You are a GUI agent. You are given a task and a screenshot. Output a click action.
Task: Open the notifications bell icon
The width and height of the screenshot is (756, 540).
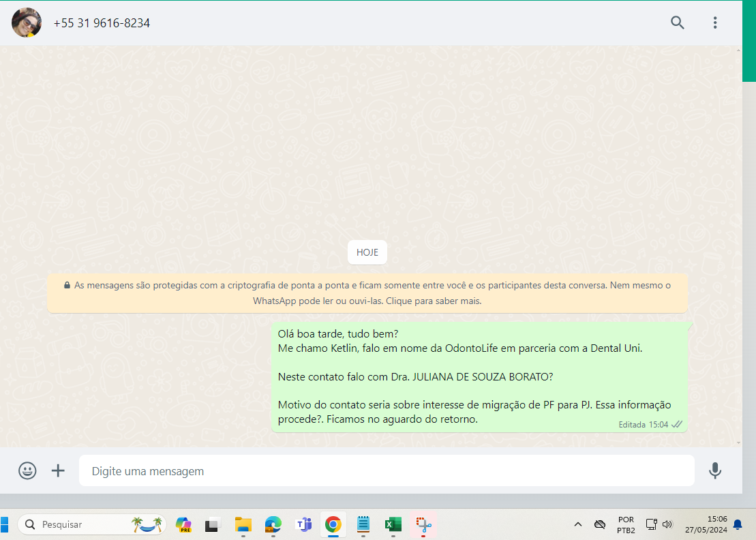coord(738,524)
